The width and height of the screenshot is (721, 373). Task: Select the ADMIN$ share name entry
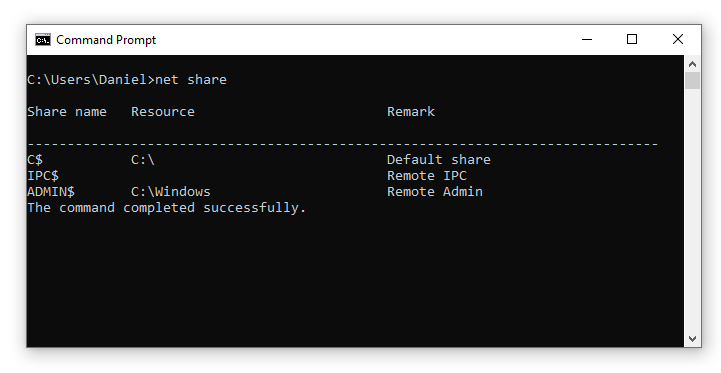coord(51,192)
